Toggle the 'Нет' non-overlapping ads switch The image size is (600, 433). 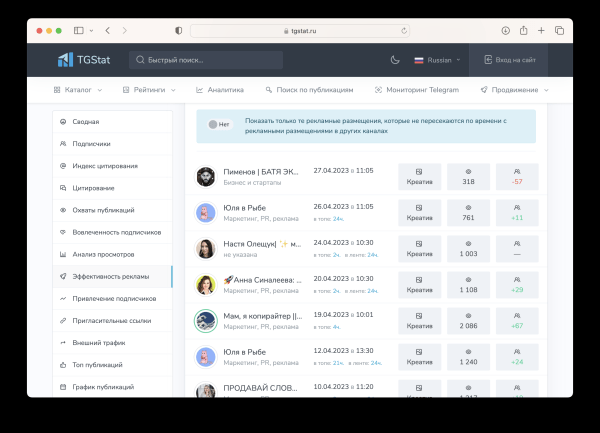(219, 124)
